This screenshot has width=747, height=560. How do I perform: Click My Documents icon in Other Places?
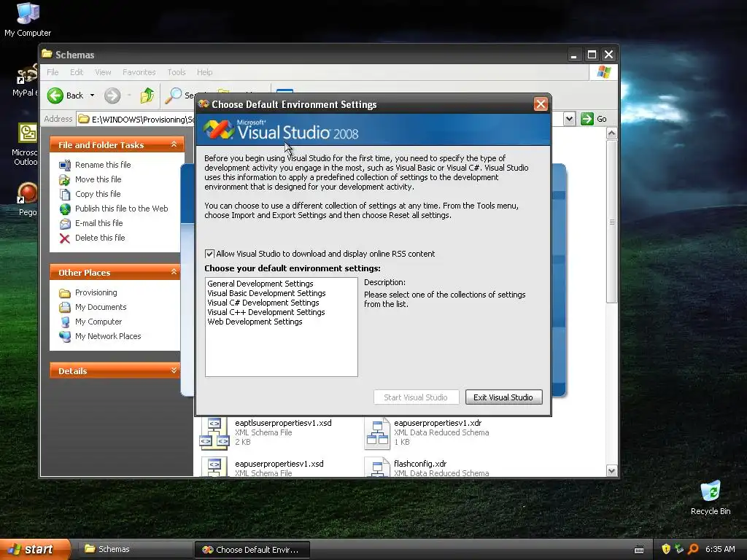tap(65, 308)
